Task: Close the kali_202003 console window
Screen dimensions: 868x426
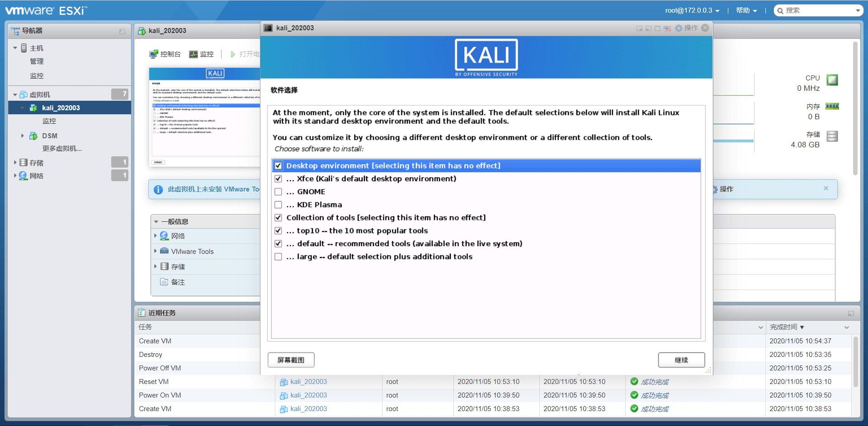Action: pos(705,28)
